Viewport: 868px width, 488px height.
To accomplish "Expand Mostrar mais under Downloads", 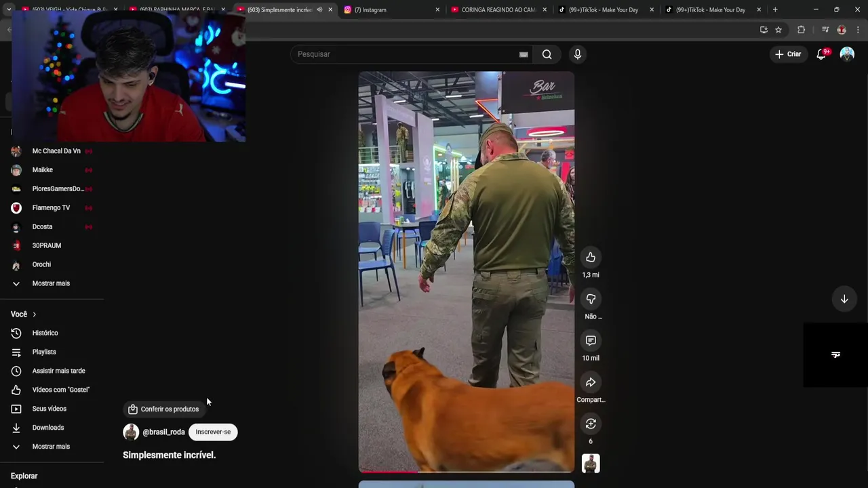I will (52, 447).
